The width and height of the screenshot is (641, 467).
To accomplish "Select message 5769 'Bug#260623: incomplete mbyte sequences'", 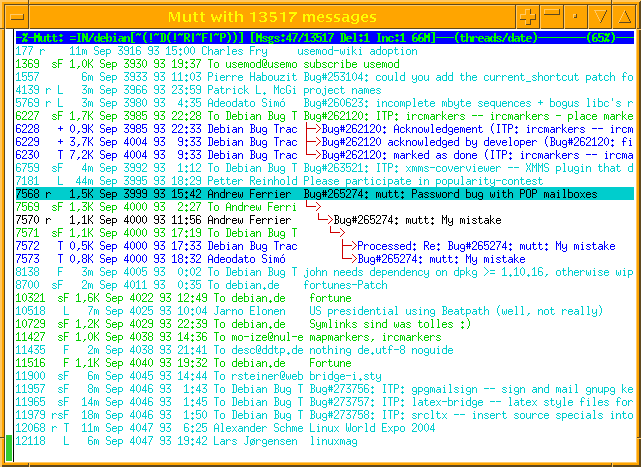I will click(x=325, y=103).
